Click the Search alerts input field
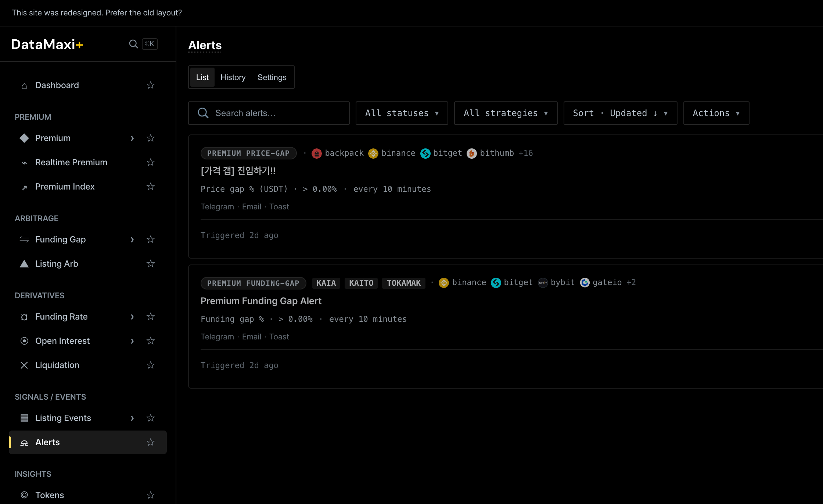Screen dimensions: 823x504 click(269, 113)
